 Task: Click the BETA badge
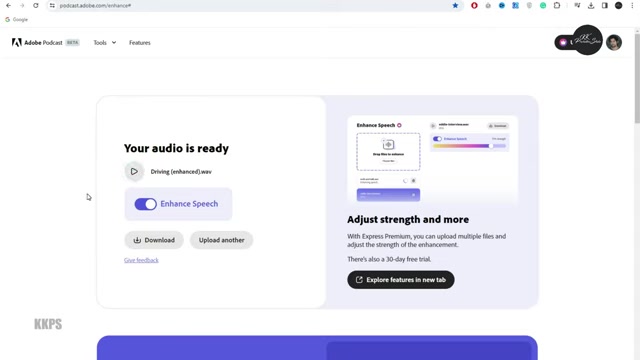click(x=73, y=42)
